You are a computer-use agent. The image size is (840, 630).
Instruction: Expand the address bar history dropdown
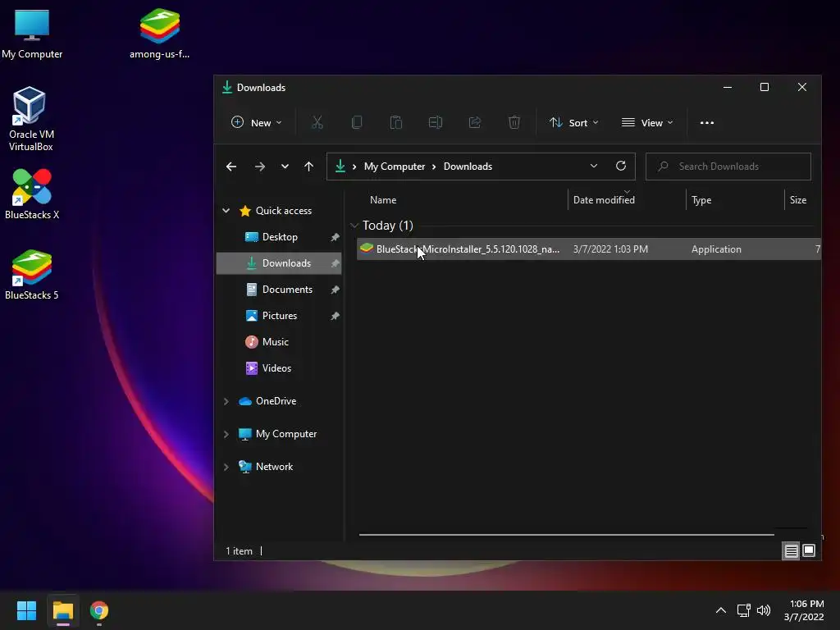(x=594, y=166)
